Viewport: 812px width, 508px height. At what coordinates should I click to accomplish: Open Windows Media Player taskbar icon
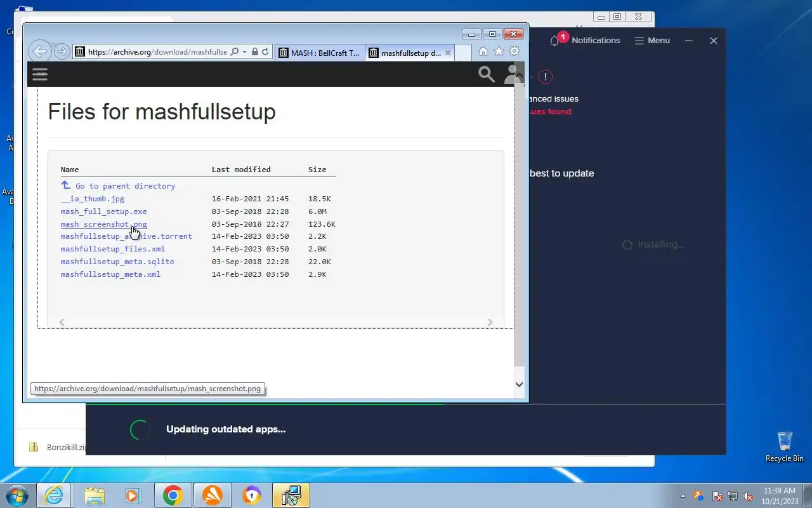coord(133,495)
